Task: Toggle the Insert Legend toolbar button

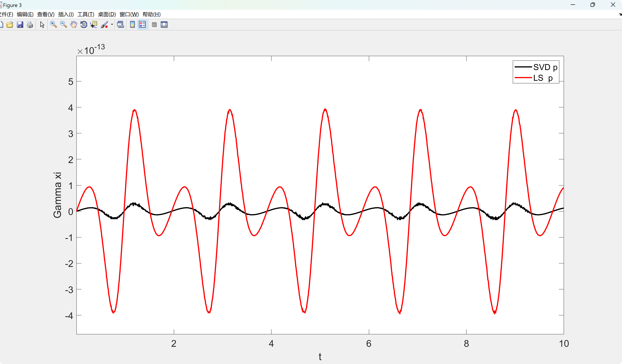Action: (x=142, y=25)
